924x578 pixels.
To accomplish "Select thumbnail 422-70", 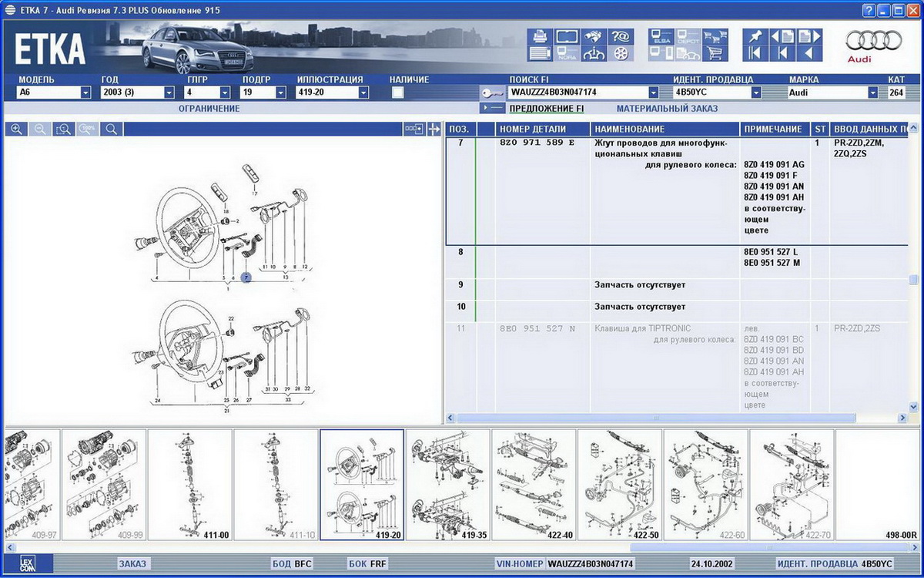I will pos(792,485).
